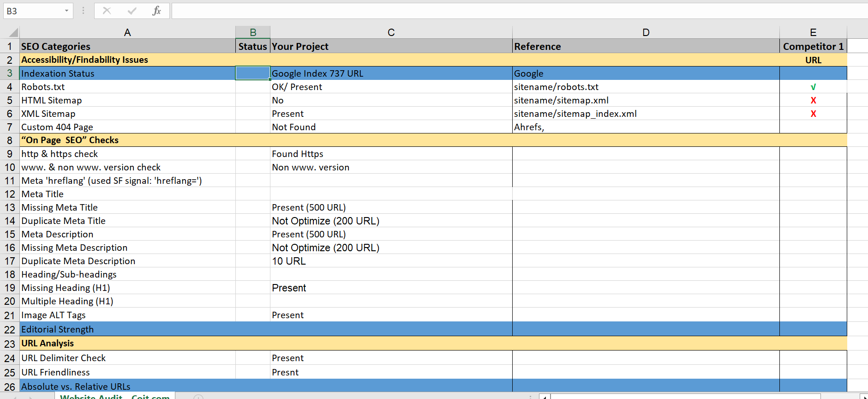Click the green check mark in Robots.txt row
The image size is (868, 399).
coord(813,87)
